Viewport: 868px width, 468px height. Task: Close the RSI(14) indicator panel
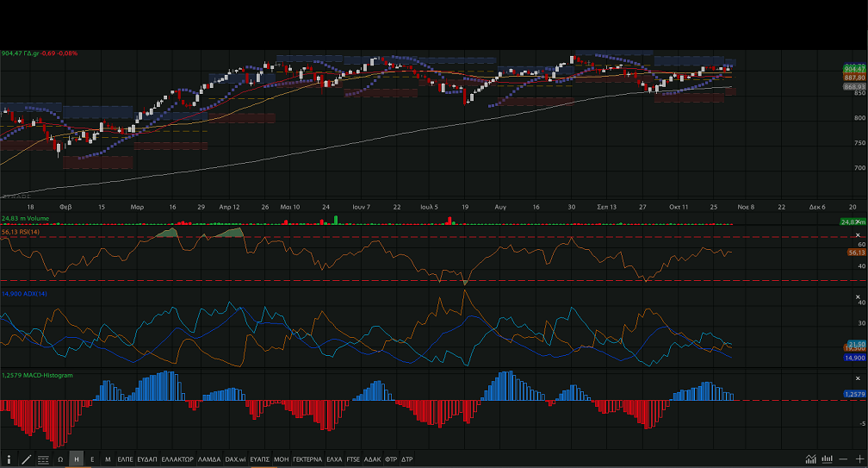[x=858, y=235]
